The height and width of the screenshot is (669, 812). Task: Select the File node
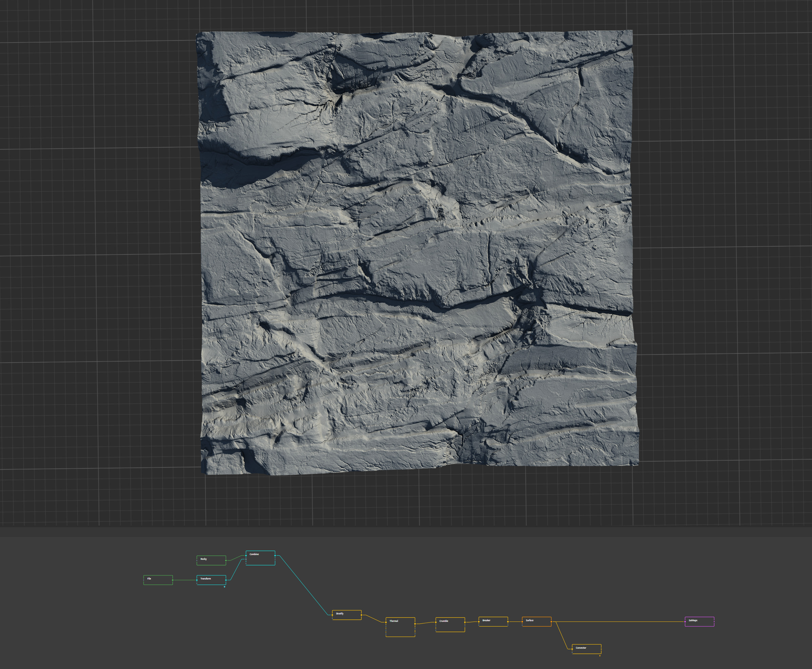tap(158, 579)
